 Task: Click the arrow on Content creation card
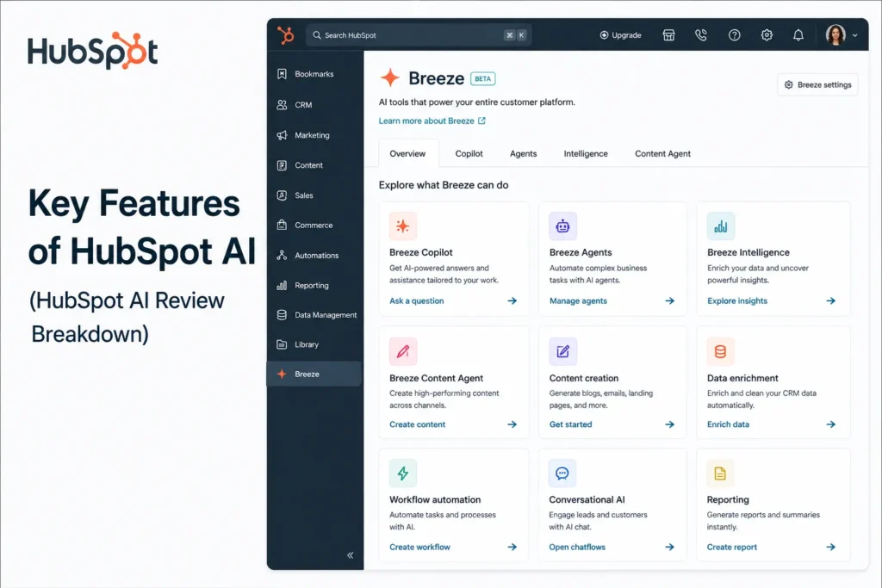pos(669,424)
